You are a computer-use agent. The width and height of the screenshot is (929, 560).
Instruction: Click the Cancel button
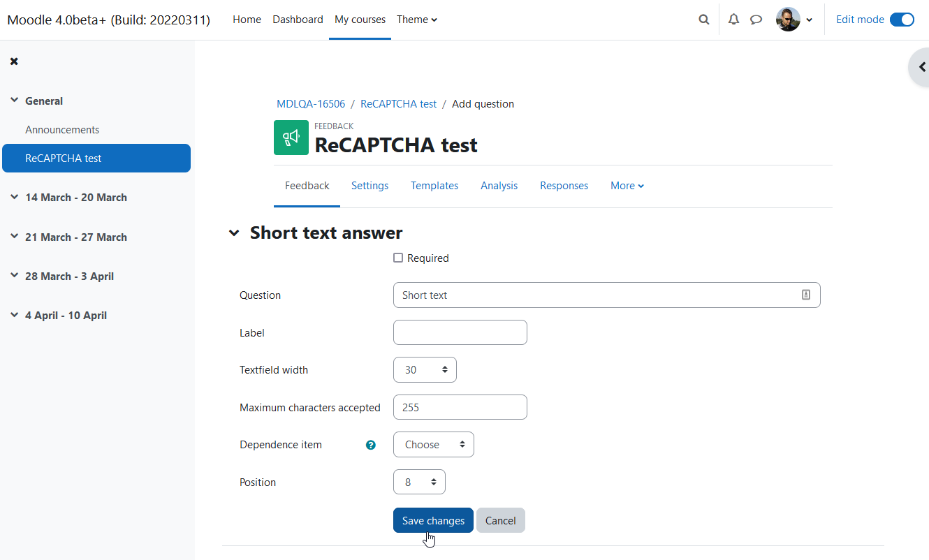500,520
